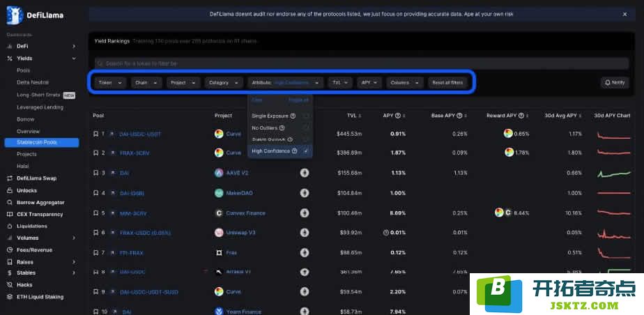This screenshot has width=644, height=315.
Task: Open the Chain filter dropdown
Action: coord(146,82)
